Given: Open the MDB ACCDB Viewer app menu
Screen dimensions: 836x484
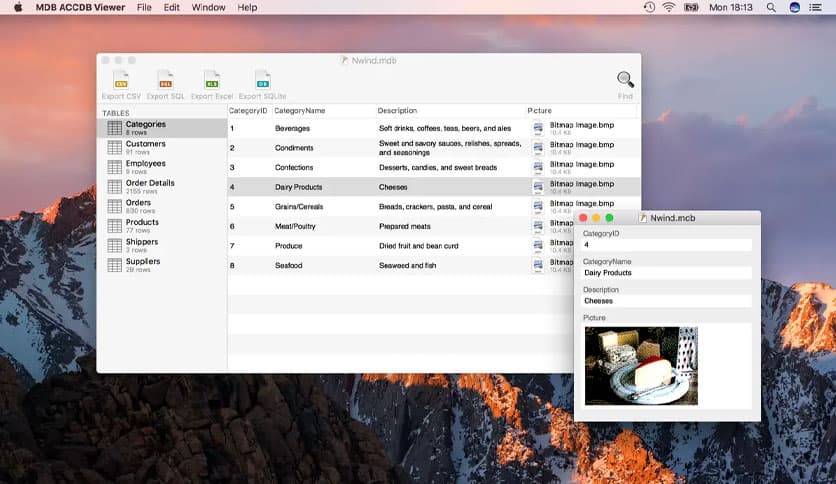Looking at the screenshot, I should coord(80,7).
